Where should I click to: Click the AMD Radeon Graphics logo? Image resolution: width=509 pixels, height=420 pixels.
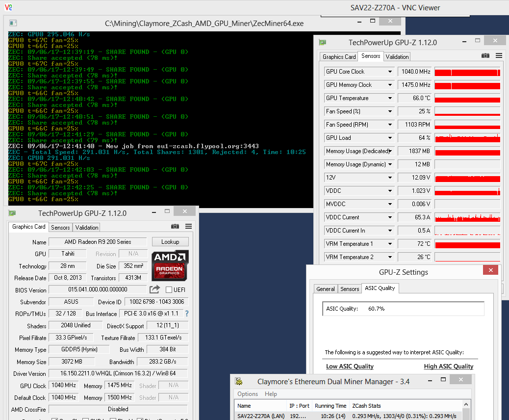point(170,266)
